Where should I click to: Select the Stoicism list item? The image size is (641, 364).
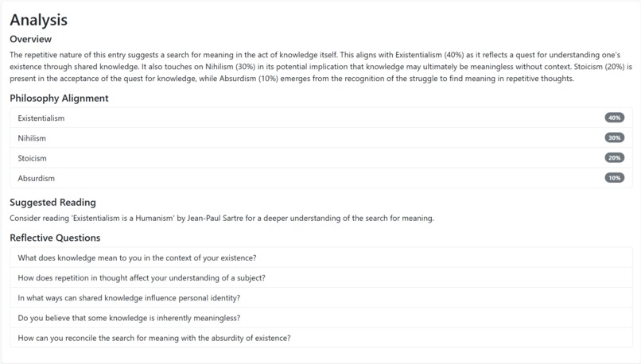321,158
